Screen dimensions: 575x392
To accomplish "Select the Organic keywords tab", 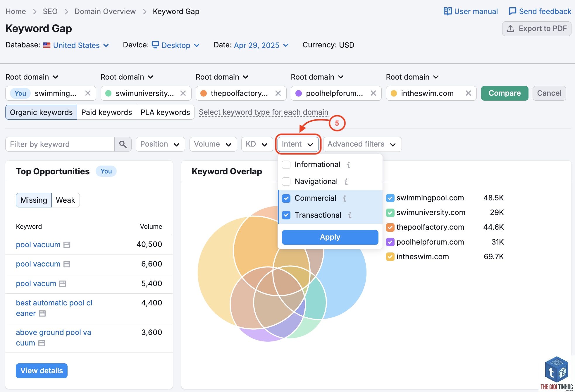I will coord(41,112).
